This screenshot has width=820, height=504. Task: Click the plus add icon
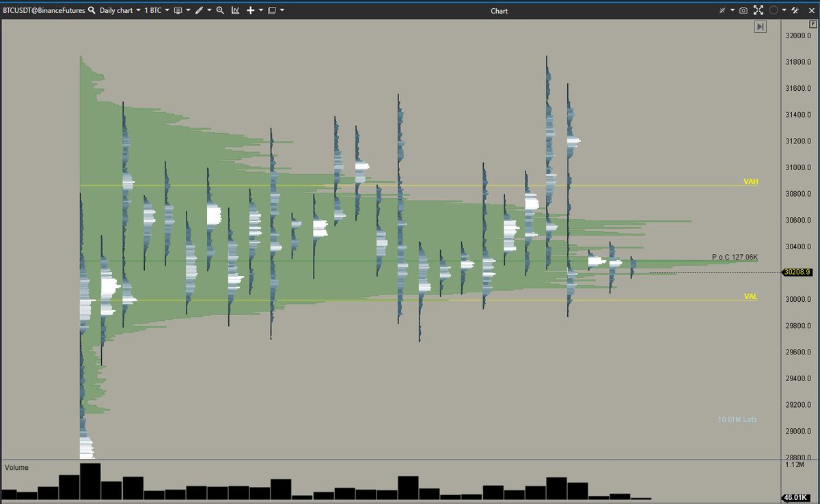click(251, 10)
